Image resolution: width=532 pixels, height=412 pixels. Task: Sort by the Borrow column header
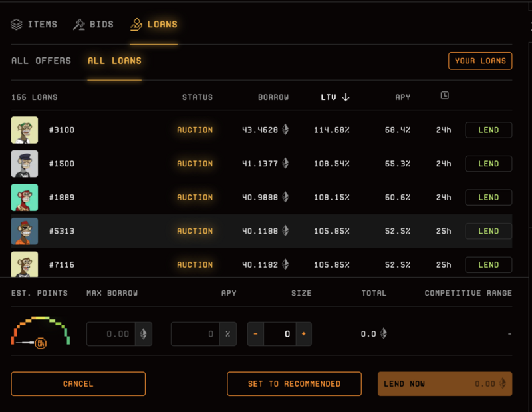coord(273,97)
